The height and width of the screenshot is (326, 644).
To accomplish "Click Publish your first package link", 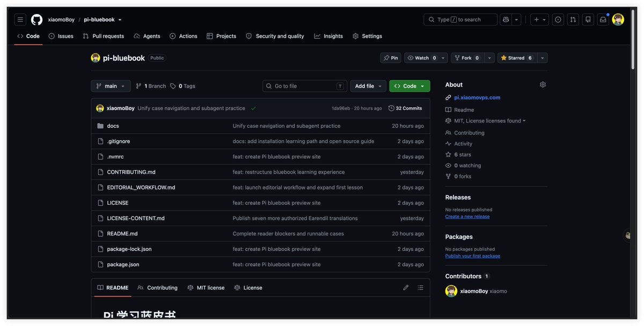I will [x=473, y=256].
